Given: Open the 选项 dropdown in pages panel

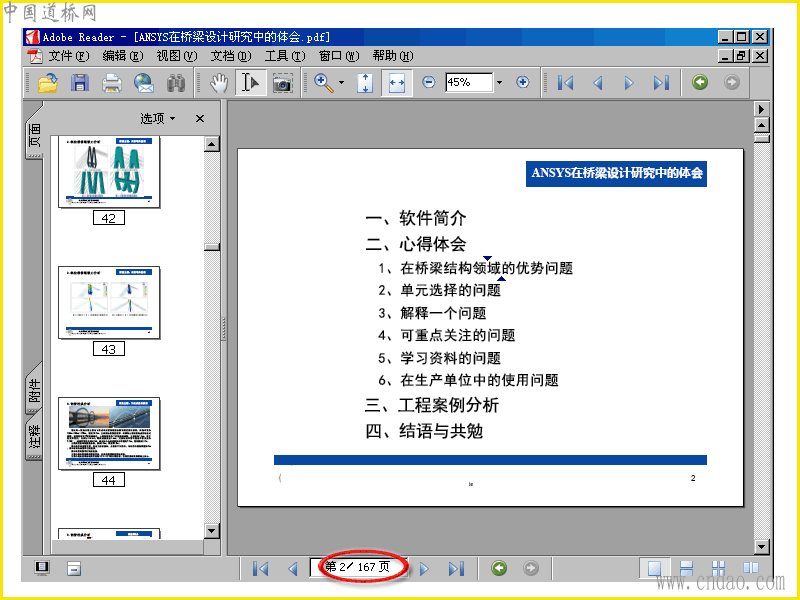Looking at the screenshot, I should 158,118.
